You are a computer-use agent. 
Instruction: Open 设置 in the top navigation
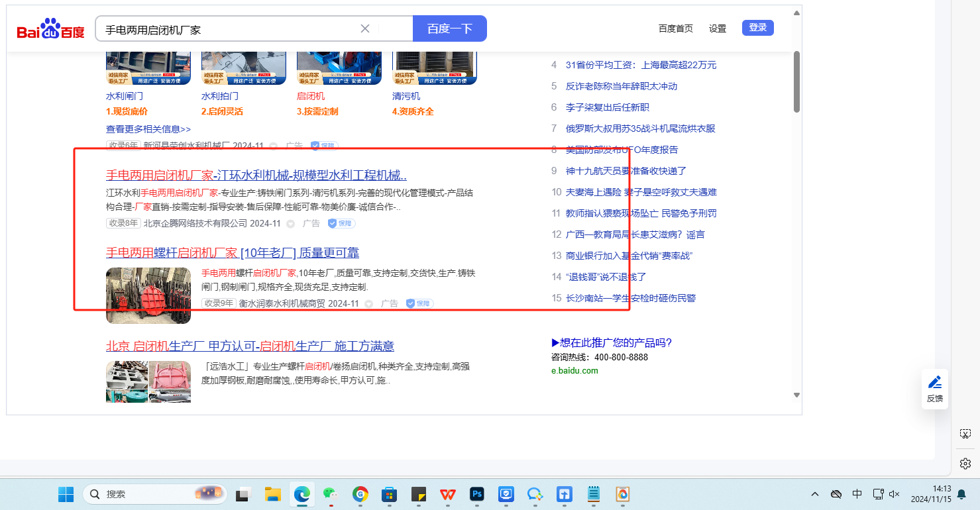(718, 28)
